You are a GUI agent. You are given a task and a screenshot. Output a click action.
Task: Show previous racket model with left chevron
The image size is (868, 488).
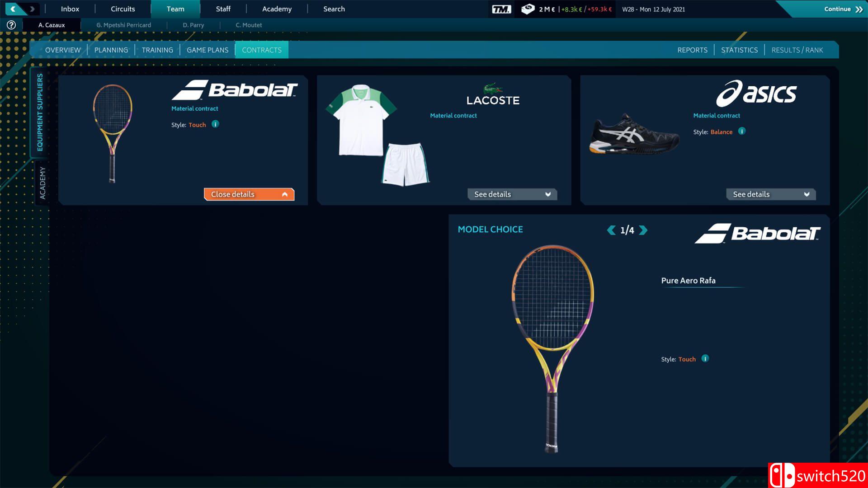pyautogui.click(x=611, y=230)
